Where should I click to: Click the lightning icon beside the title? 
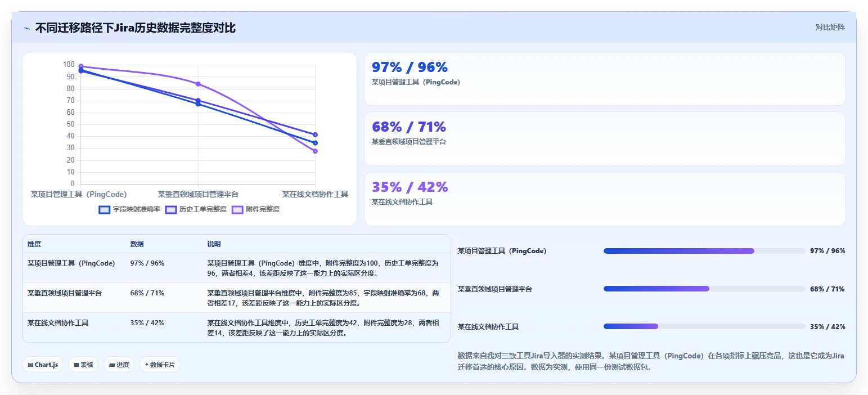point(26,28)
